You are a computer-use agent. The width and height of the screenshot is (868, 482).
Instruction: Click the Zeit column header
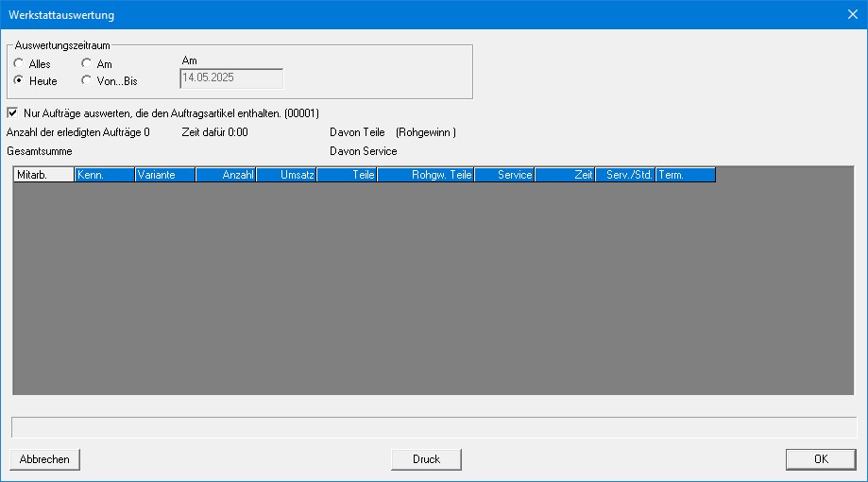[565, 175]
